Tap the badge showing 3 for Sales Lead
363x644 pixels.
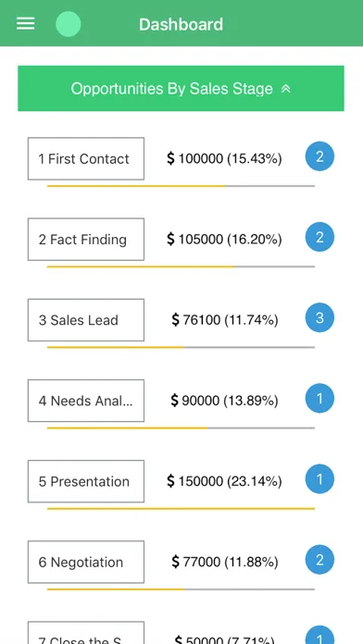click(x=319, y=318)
